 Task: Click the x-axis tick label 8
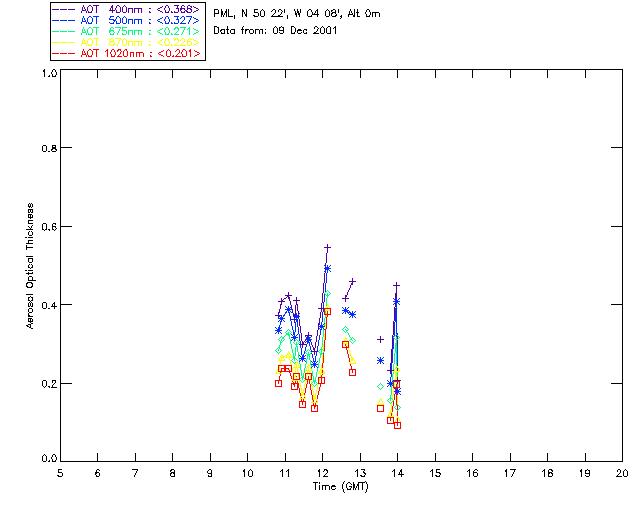coord(173,473)
